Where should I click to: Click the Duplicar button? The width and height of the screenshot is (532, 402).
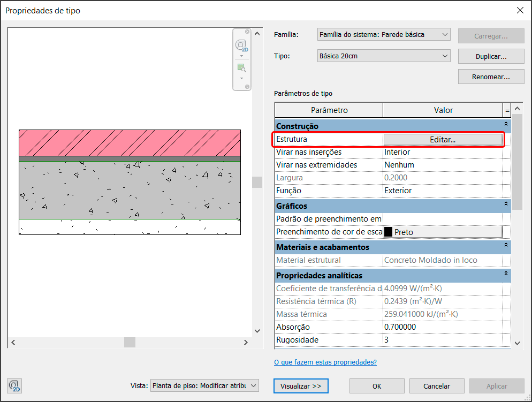click(491, 56)
